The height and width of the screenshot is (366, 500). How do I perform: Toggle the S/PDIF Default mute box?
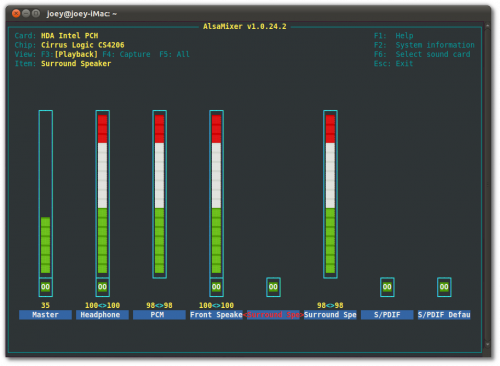coord(444,287)
